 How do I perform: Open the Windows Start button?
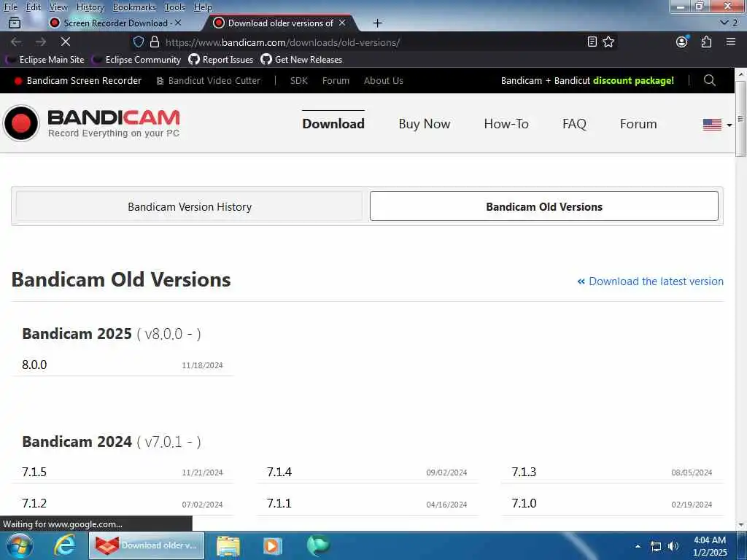point(20,545)
